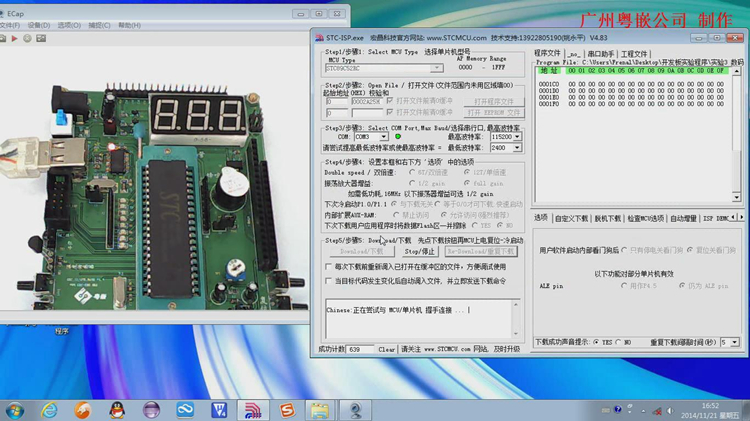750x421 pixels.
Task: Switch to the webcam ECap taskbar icon
Action: point(355,410)
